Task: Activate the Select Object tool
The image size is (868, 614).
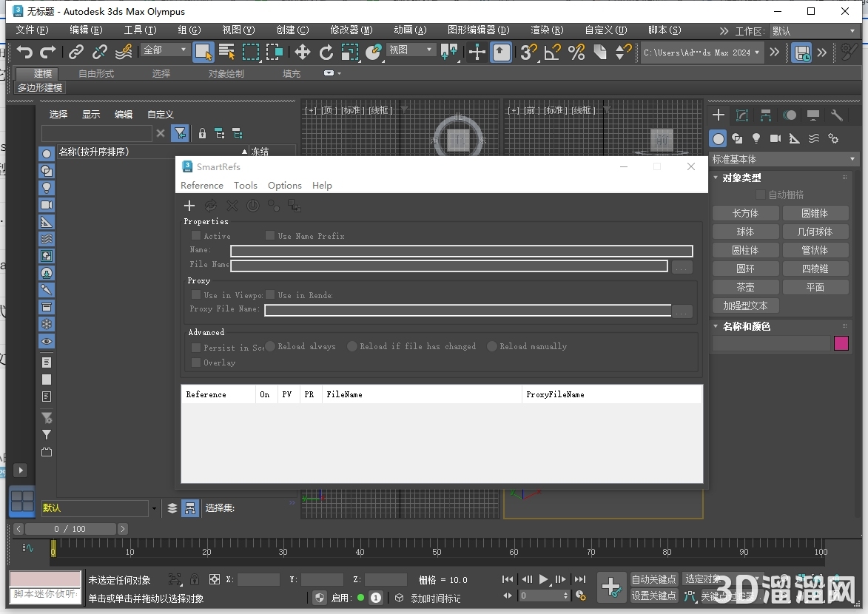Action: 203,52
